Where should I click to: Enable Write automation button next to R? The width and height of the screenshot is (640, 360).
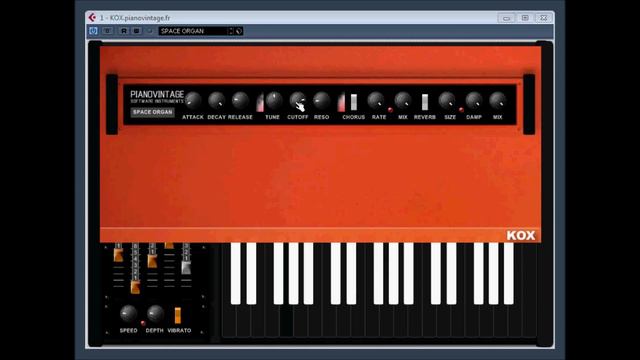137,31
